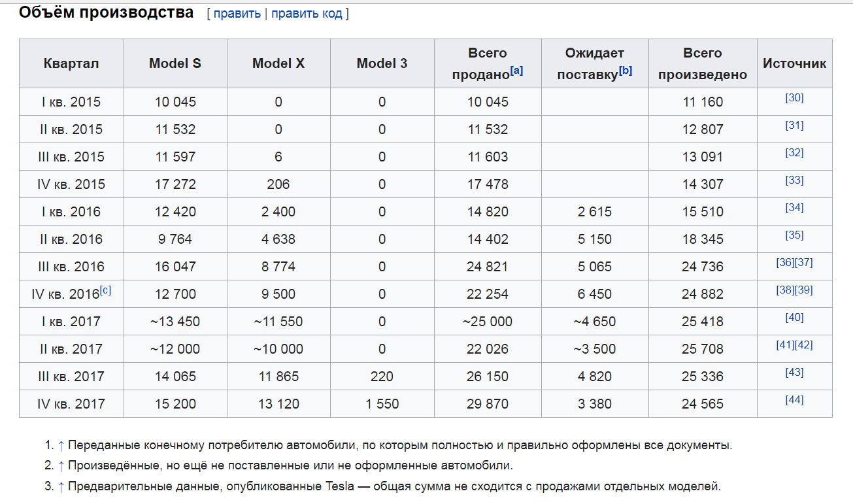Viewport: 853px width, 504px height.
Task: Click the Model X value "8 774"
Action: [278, 267]
